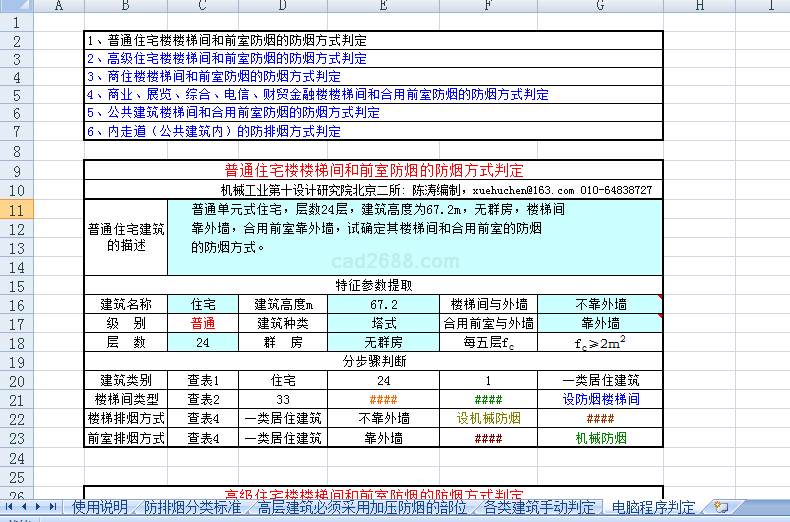Follow link 3 商住楼梯间 judgment
The height and width of the screenshot is (522, 790).
click(213, 77)
